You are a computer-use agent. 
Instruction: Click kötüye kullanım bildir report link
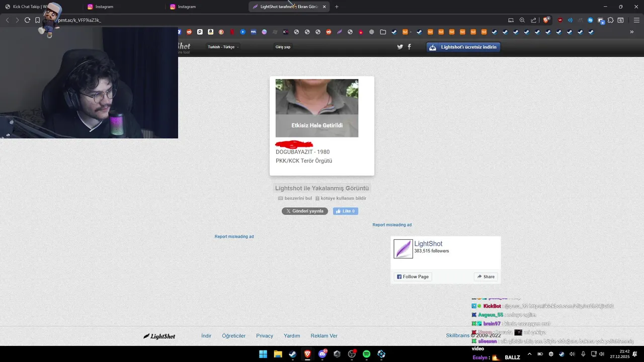(x=341, y=198)
